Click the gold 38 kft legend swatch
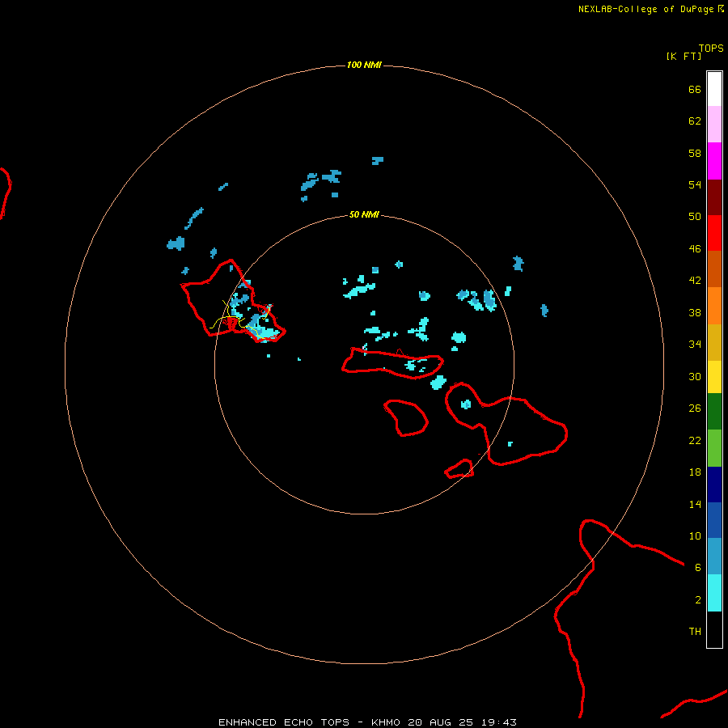This screenshot has width=728, height=728. pyautogui.click(x=714, y=342)
